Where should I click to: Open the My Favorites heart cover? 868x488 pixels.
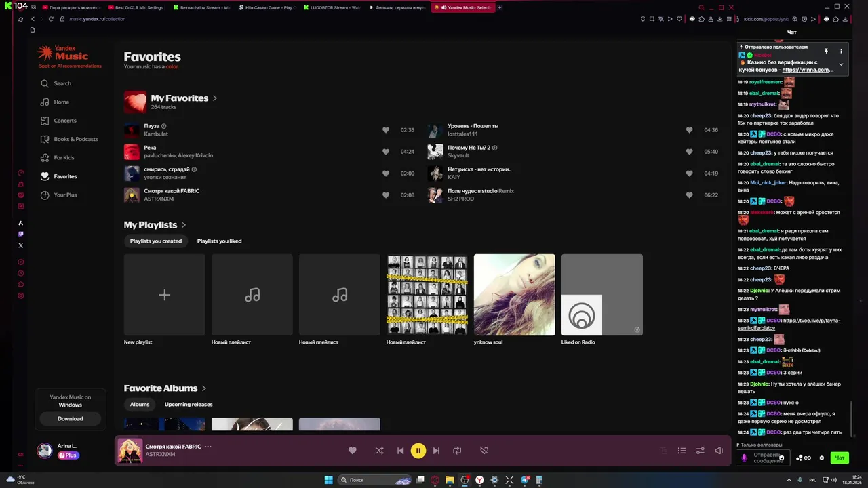pos(135,102)
